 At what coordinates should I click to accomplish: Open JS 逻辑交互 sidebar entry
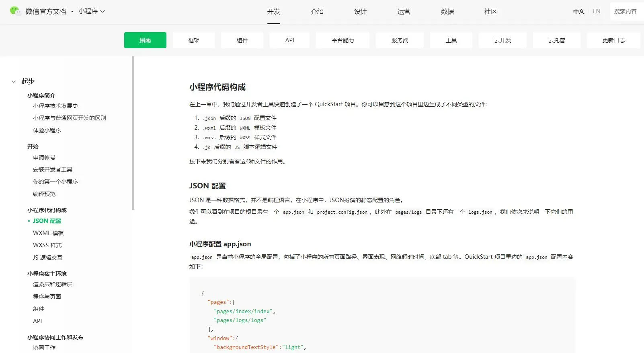(48, 258)
